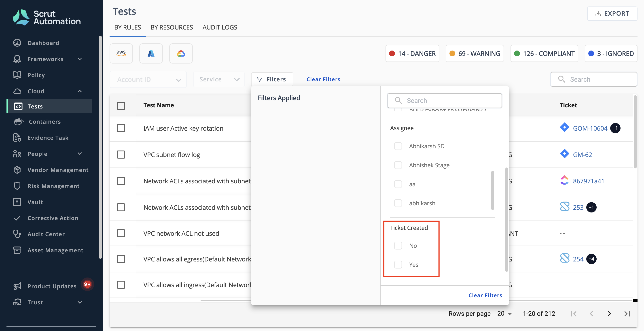Select Ticket Created Yes option
The height and width of the screenshot is (331, 644).
[398, 265]
